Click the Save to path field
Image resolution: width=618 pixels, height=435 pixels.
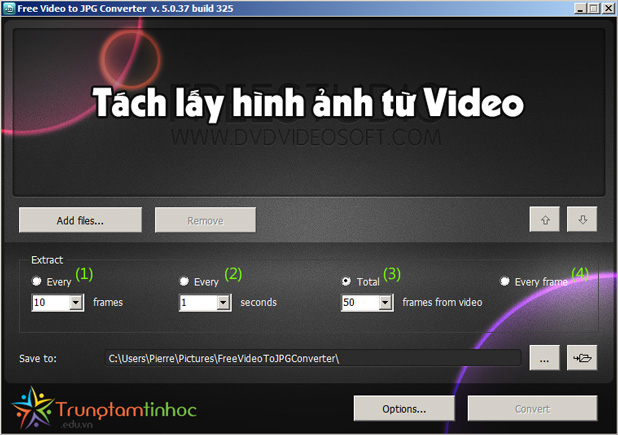[313, 358]
